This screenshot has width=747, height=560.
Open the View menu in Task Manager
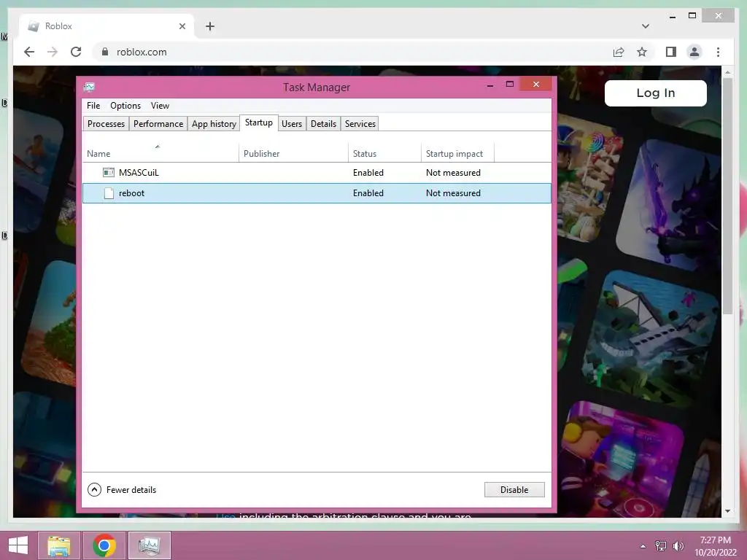(x=160, y=106)
